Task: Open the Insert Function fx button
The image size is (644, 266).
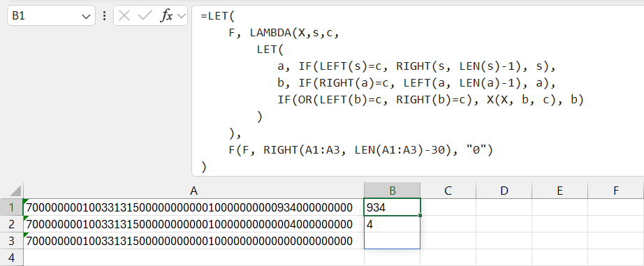Action: tap(166, 16)
